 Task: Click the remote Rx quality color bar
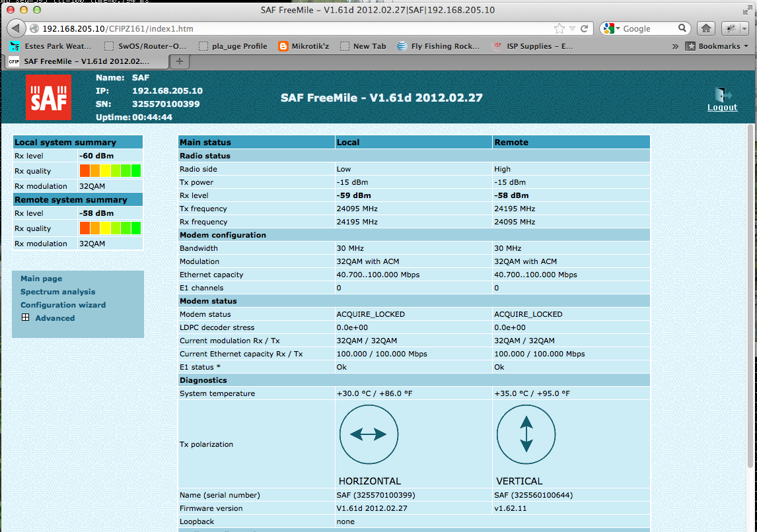point(110,228)
